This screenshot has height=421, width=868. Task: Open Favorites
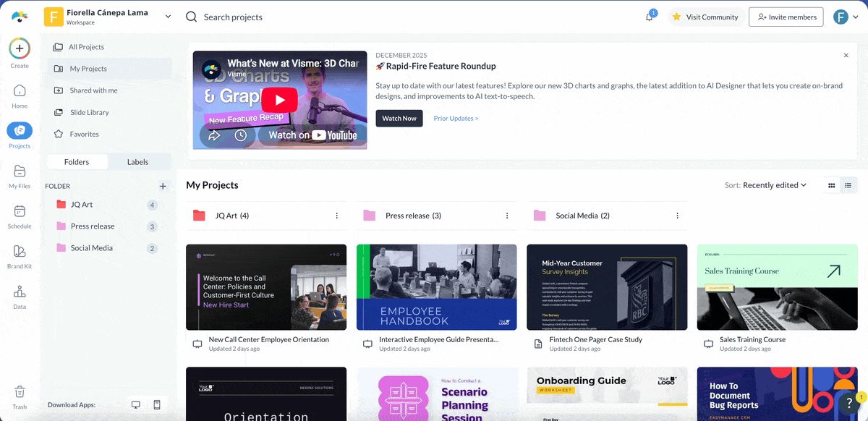click(x=109, y=134)
